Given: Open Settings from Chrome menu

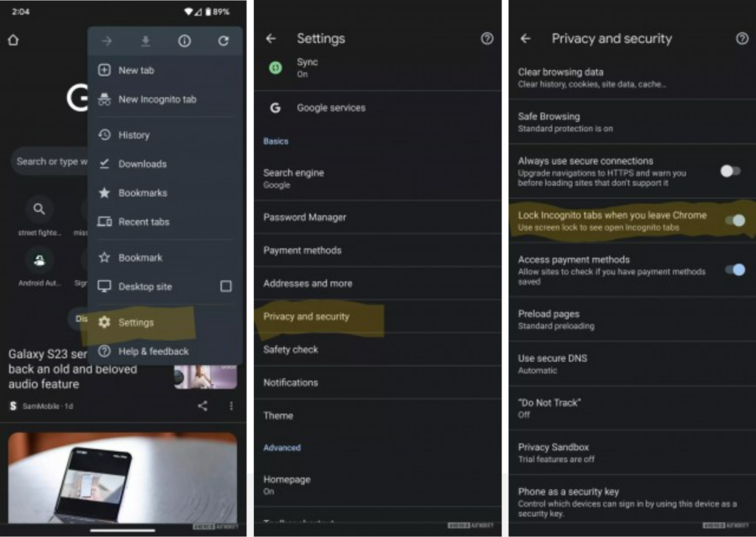Looking at the screenshot, I should pyautogui.click(x=136, y=322).
